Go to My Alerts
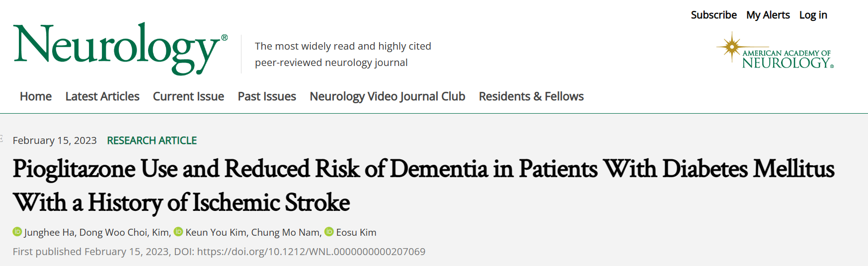The width and height of the screenshot is (868, 266). (768, 15)
